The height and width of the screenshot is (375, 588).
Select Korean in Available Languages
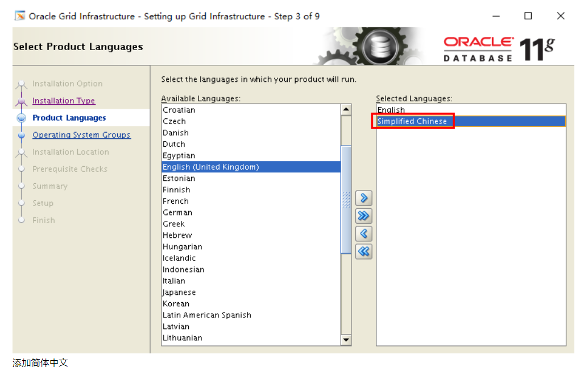tap(251, 304)
